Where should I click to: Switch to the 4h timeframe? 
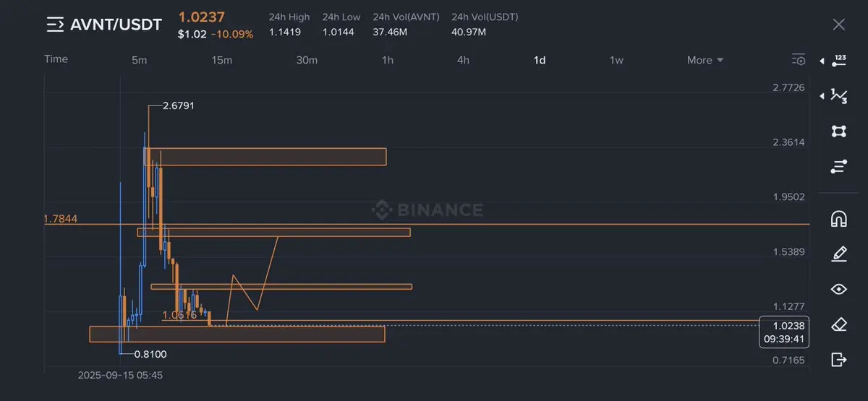click(463, 60)
